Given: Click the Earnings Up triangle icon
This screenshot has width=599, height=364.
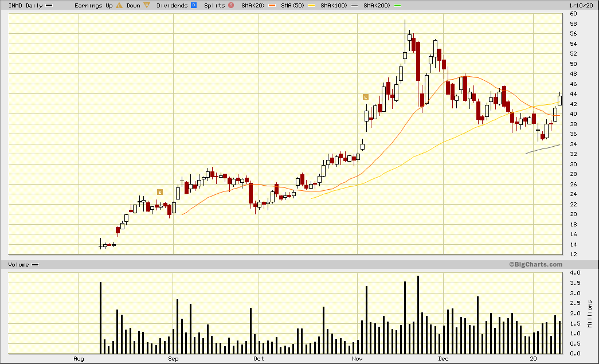Looking at the screenshot, I should 119,5.
